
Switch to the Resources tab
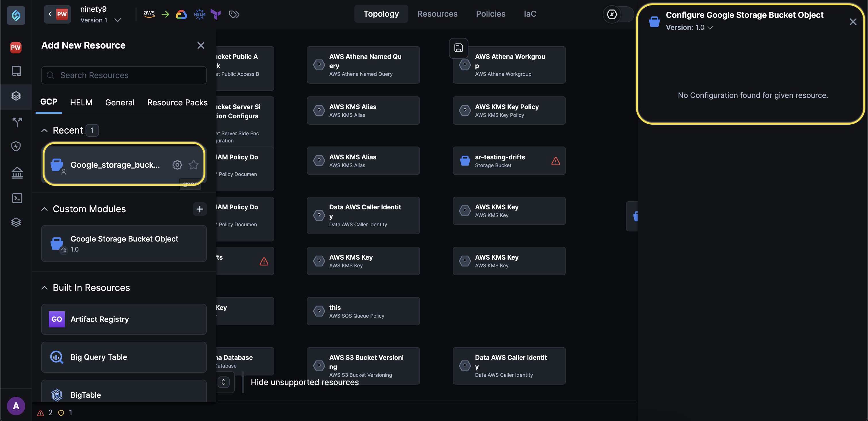437,14
